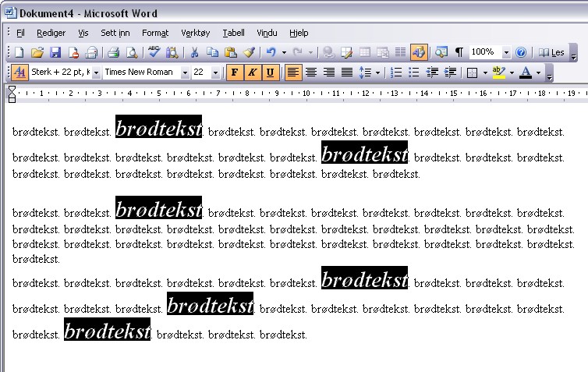This screenshot has height=372, width=588.
Task: Cut selection with scissors icon
Action: pos(194,52)
